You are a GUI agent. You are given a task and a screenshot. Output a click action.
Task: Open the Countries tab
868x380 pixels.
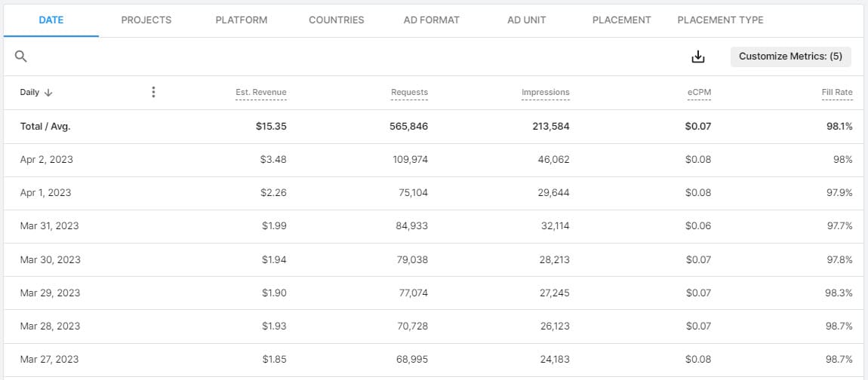(x=336, y=20)
